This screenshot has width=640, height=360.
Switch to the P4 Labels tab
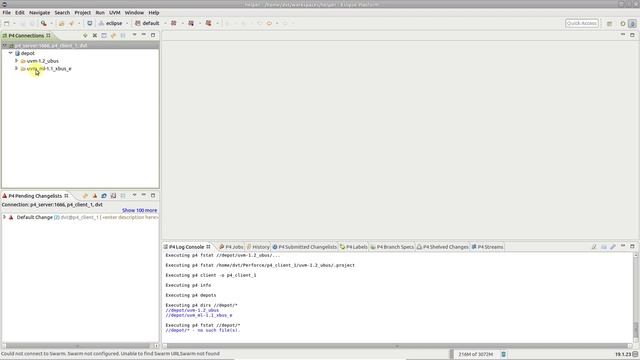pyautogui.click(x=354, y=247)
